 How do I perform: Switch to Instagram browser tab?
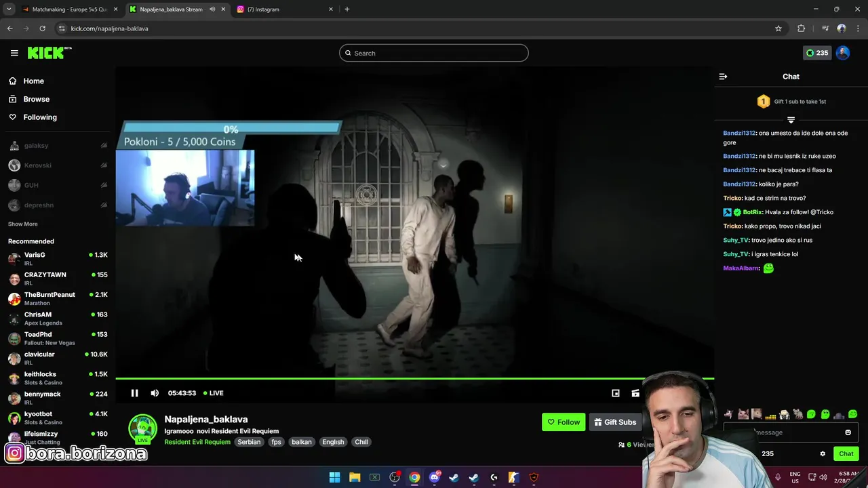pyautogui.click(x=285, y=9)
